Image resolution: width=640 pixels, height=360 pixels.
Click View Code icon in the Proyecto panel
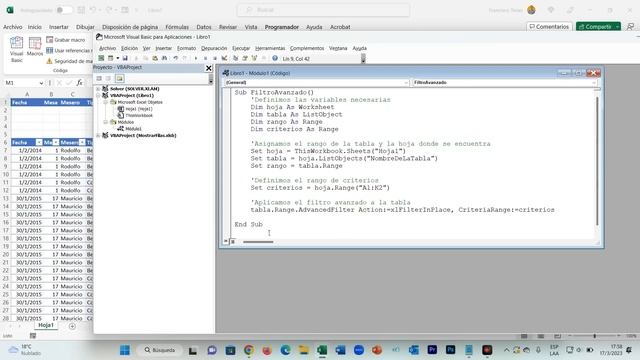pyautogui.click(x=99, y=78)
